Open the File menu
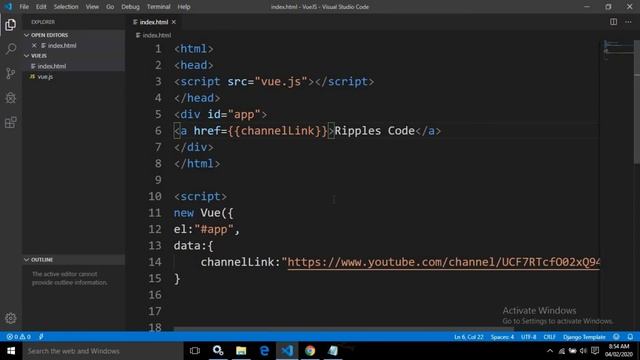Image resolution: width=640 pixels, height=360 pixels. click(24, 7)
